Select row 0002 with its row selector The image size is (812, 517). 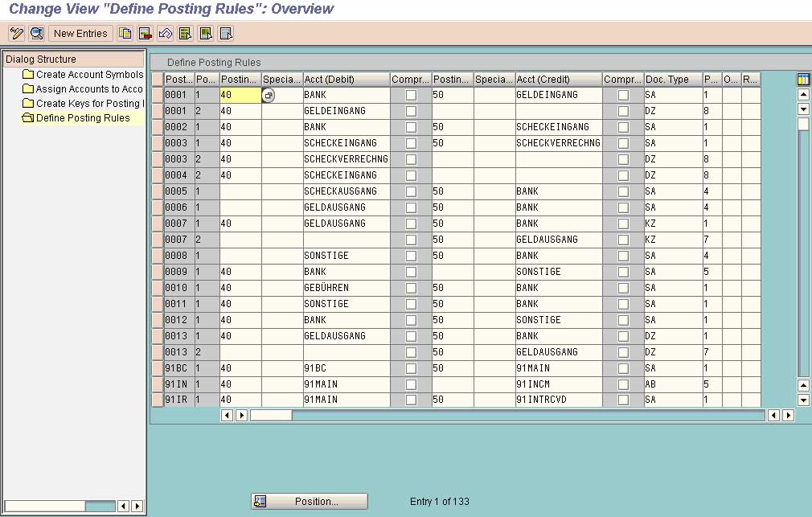(x=158, y=127)
